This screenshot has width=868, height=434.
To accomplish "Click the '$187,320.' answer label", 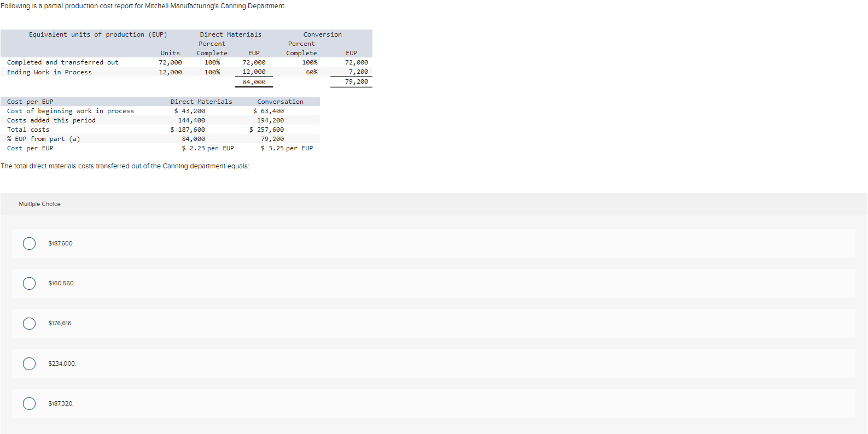I will pos(61,403).
